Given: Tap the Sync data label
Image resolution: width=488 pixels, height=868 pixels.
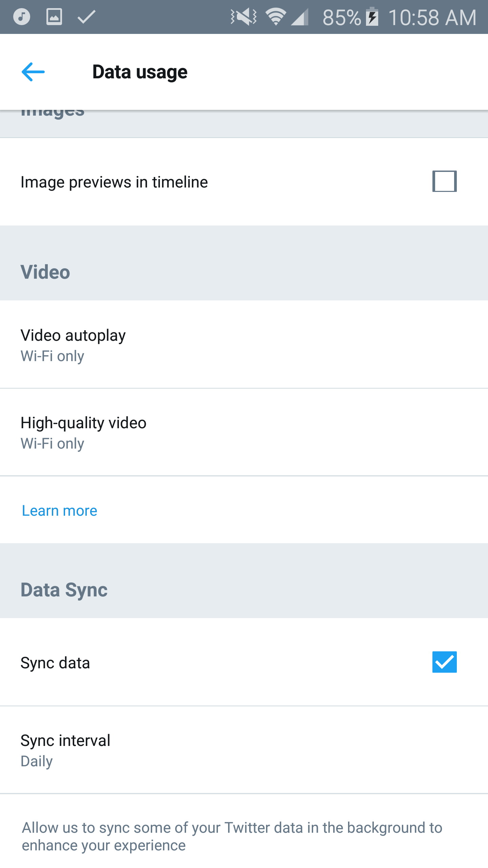Looking at the screenshot, I should tap(55, 663).
